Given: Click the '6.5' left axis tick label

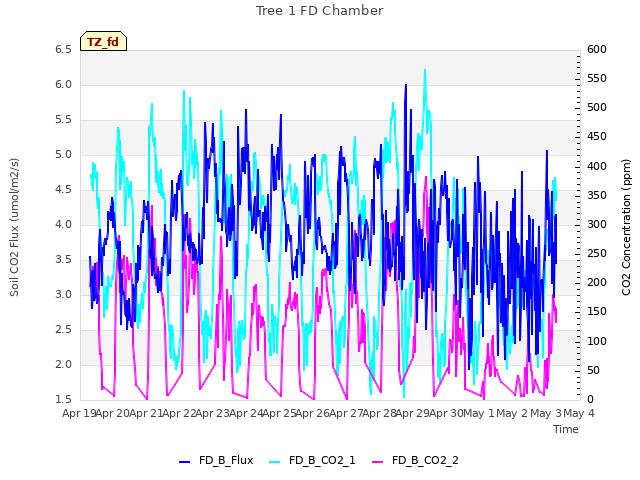Looking at the screenshot, I should point(63,50).
